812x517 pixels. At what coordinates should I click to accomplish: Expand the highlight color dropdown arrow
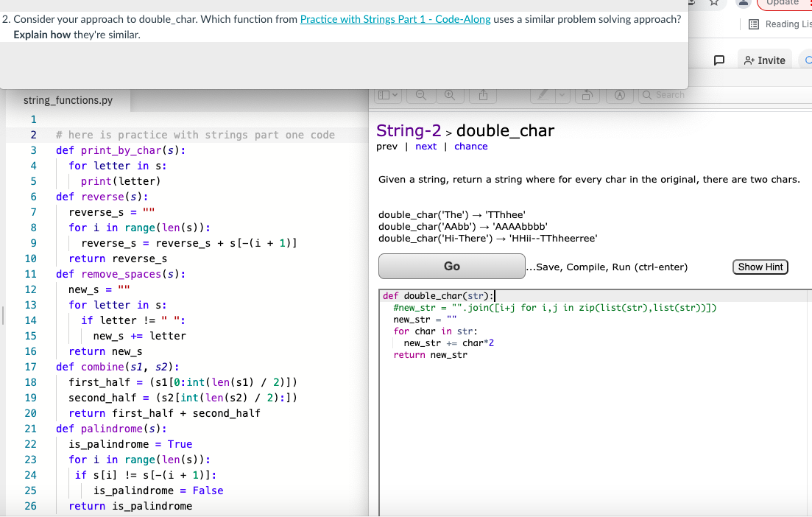point(562,95)
